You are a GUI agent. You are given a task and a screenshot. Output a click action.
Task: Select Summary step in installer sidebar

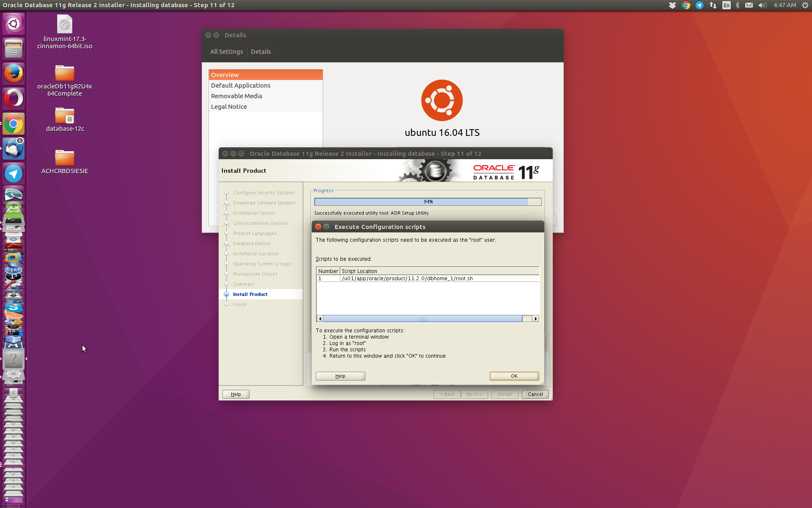(244, 284)
